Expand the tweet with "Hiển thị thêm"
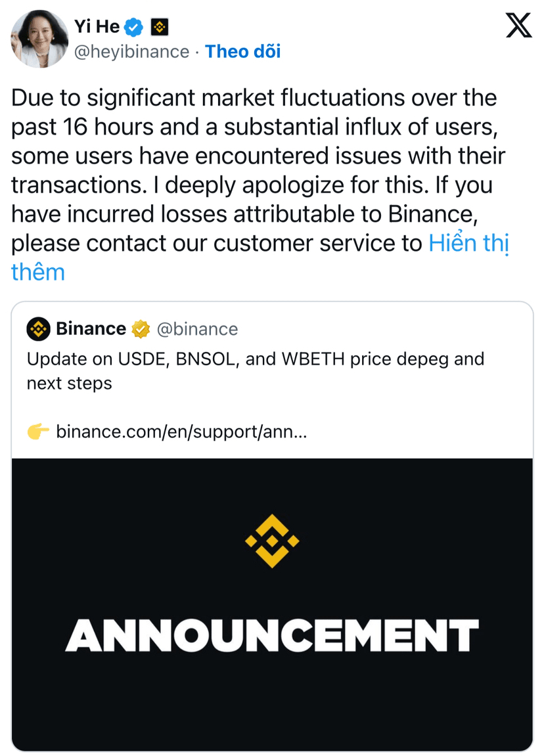The height and width of the screenshot is (756, 544). 469,244
